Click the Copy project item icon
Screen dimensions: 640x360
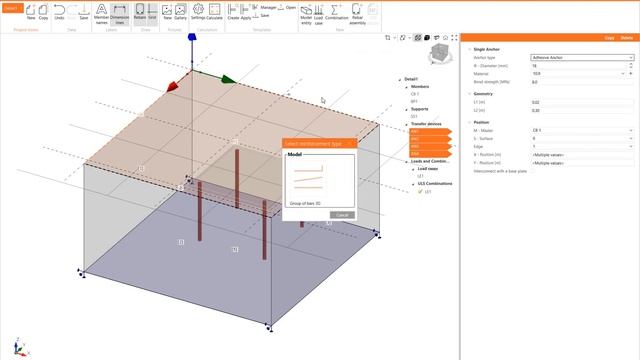click(43, 11)
